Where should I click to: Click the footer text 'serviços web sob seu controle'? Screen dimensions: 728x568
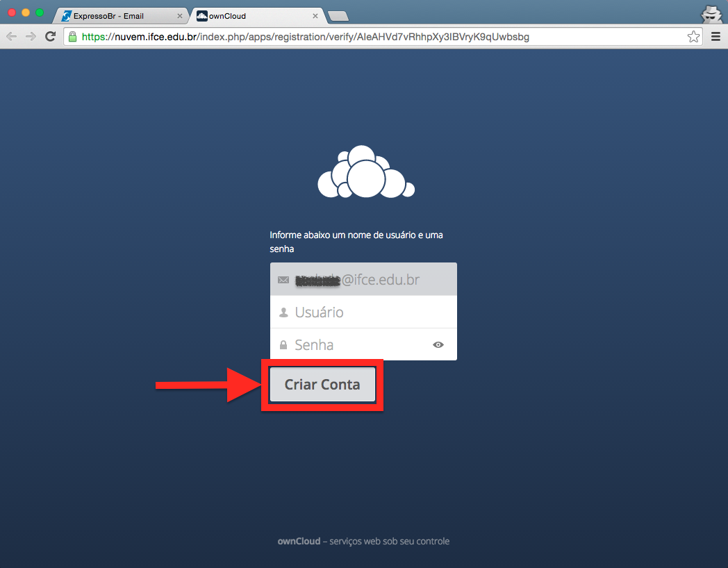click(390, 541)
